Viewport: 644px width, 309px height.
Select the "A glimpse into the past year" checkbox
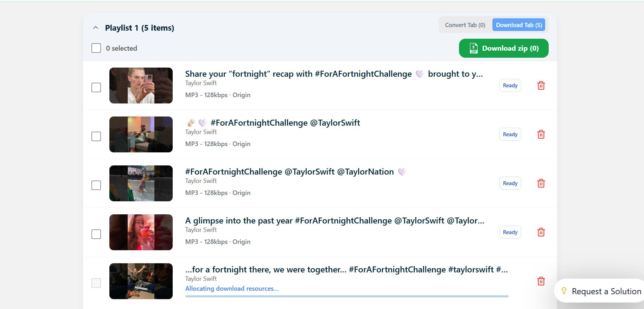coord(96,234)
